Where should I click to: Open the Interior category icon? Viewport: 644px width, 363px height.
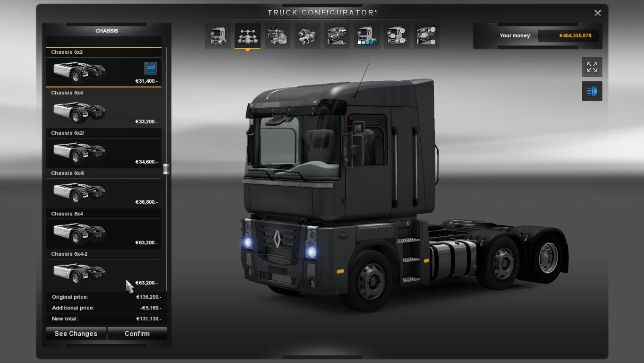(x=337, y=36)
